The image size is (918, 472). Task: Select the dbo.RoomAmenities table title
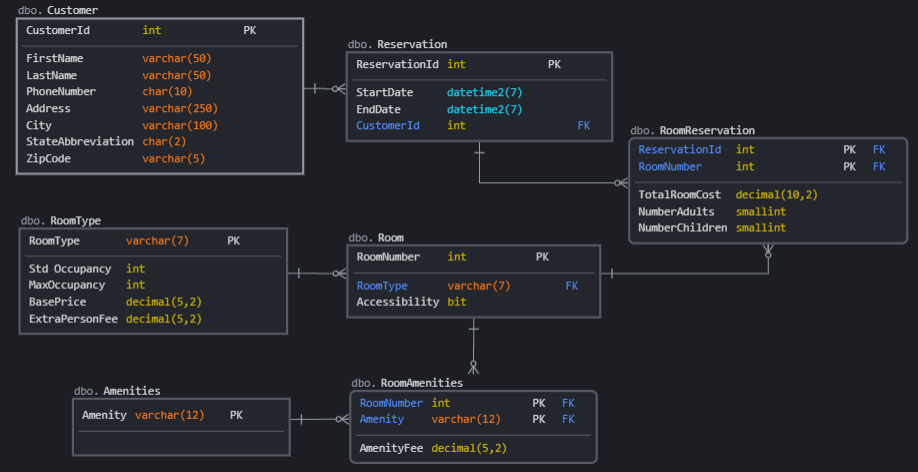click(x=407, y=383)
